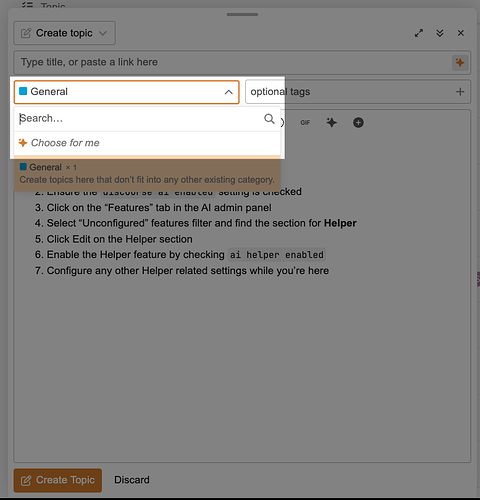
Task: Toggle fullscreen composer with the expand arrows
Action: [x=419, y=33]
